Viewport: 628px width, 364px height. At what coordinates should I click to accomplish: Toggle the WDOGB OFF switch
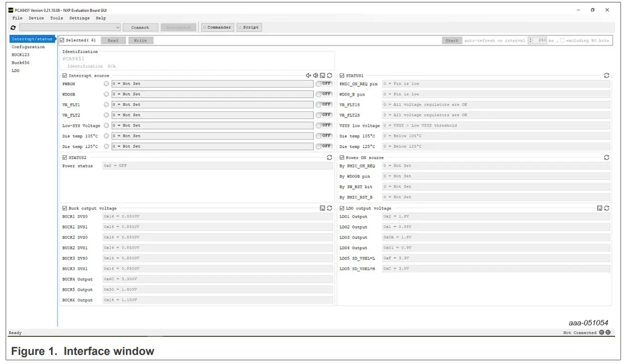324,94
